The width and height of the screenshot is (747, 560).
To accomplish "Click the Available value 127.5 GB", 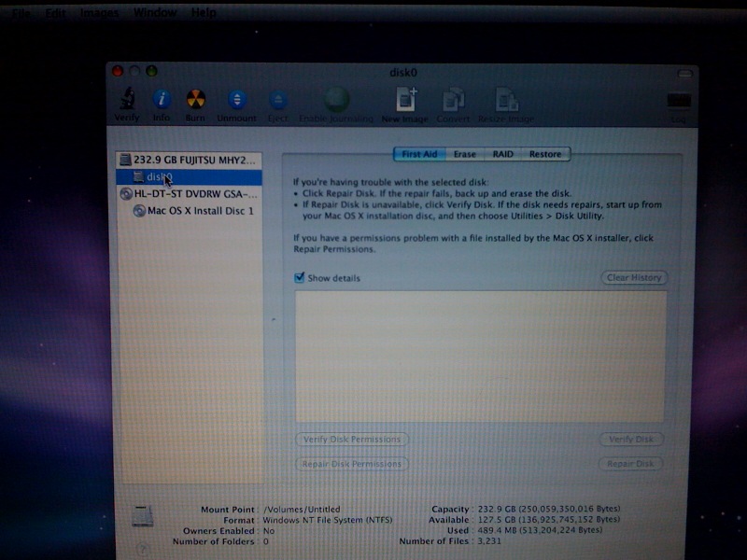I will pos(549,520).
